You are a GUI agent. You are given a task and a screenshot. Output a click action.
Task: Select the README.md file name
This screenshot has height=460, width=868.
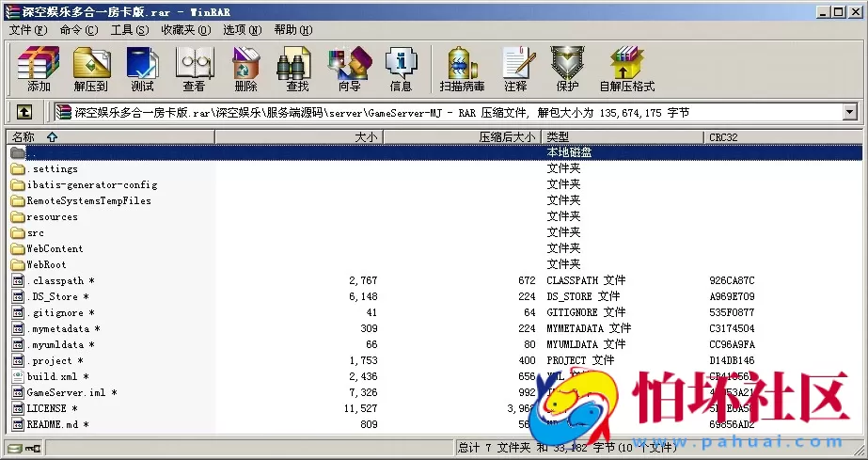coord(57,424)
